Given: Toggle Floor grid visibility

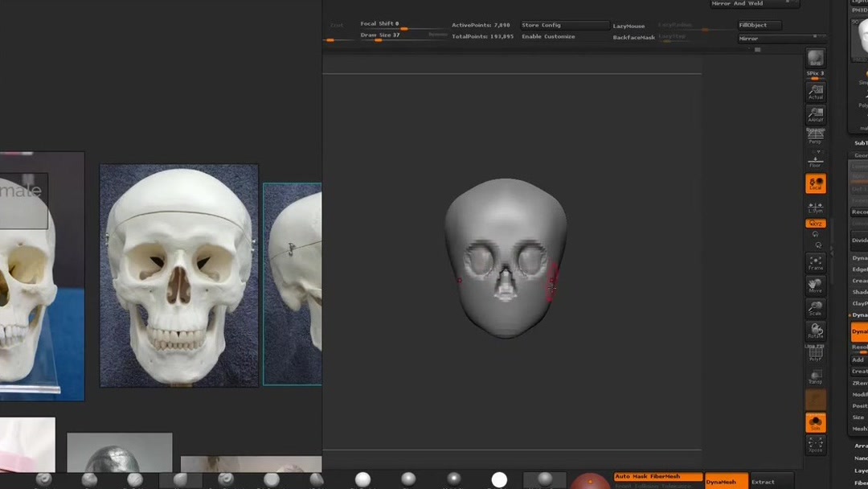Looking at the screenshot, I should pos(816,161).
